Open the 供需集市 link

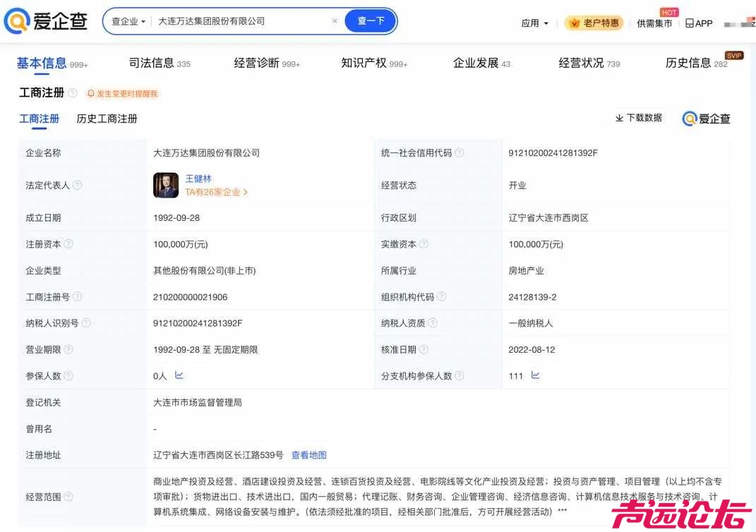pos(654,23)
